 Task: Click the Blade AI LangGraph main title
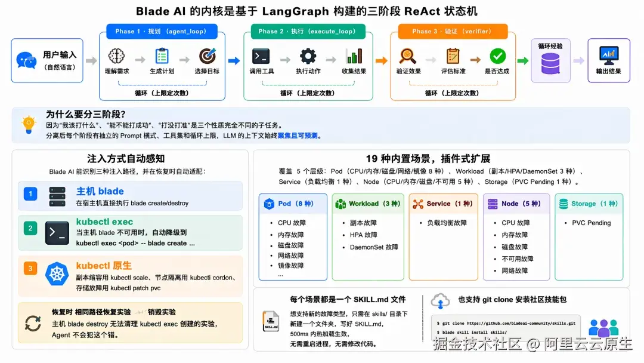coord(307,11)
